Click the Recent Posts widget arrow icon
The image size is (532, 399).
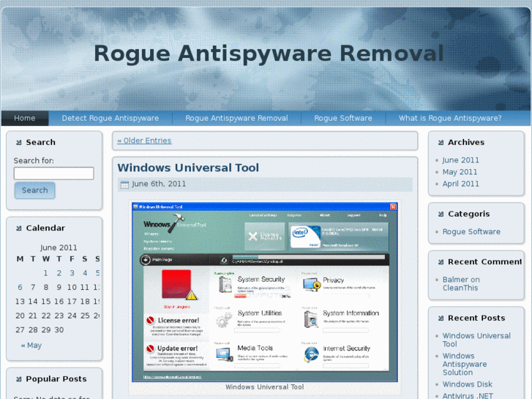click(441, 318)
